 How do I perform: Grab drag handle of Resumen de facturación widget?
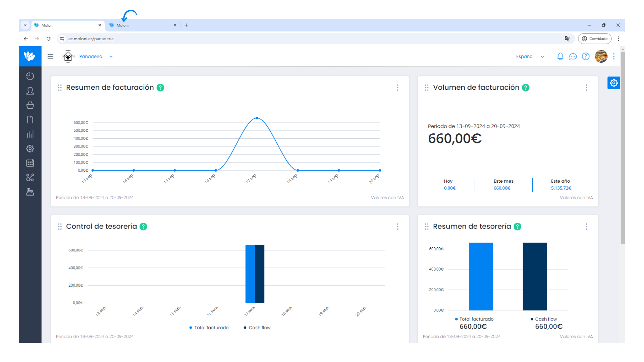pyautogui.click(x=60, y=87)
